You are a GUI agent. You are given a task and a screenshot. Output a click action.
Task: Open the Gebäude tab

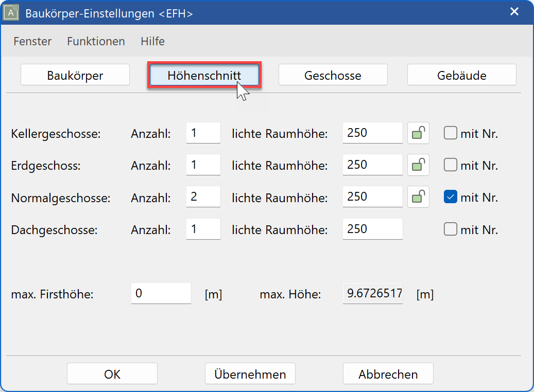click(x=461, y=74)
